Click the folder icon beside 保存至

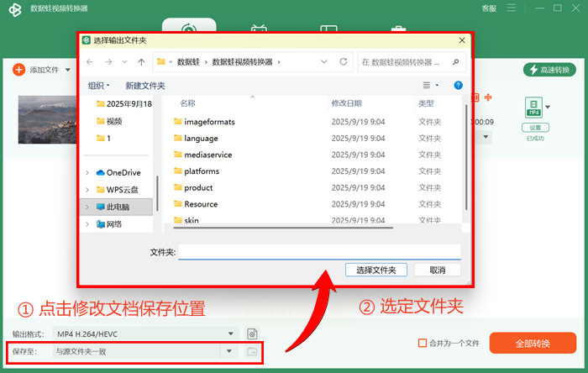252,351
